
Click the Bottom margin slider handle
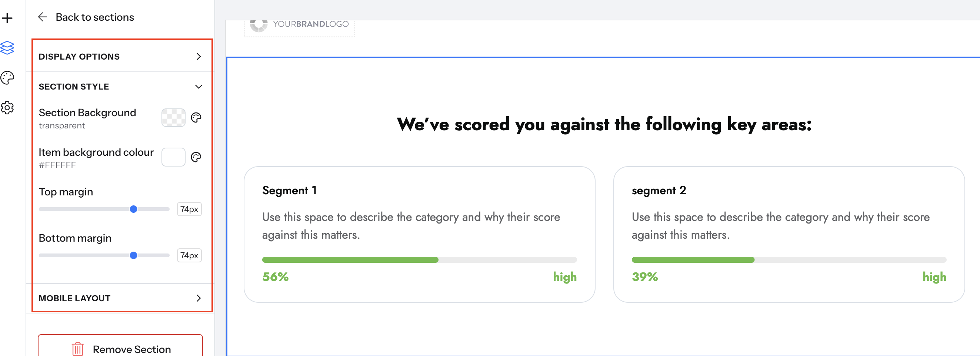pyautogui.click(x=134, y=255)
